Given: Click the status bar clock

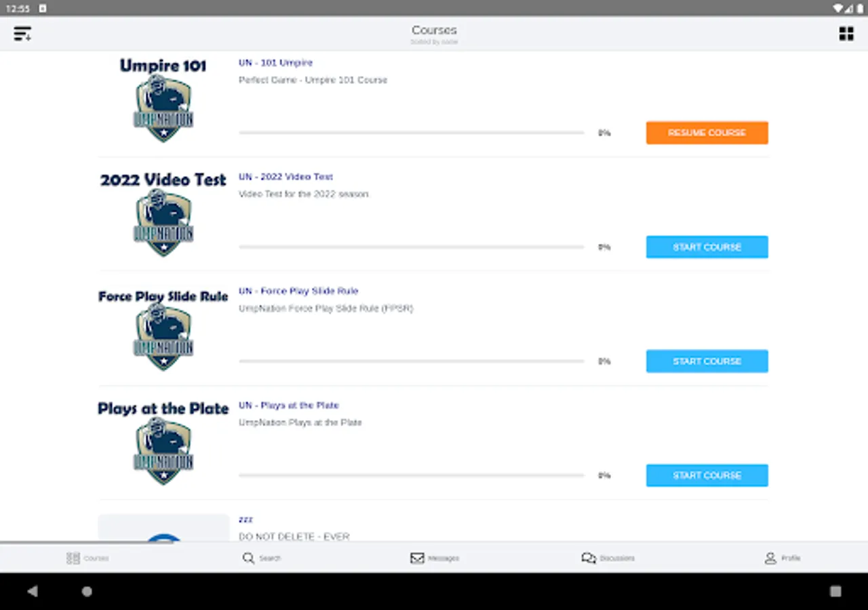Looking at the screenshot, I should 18,8.
